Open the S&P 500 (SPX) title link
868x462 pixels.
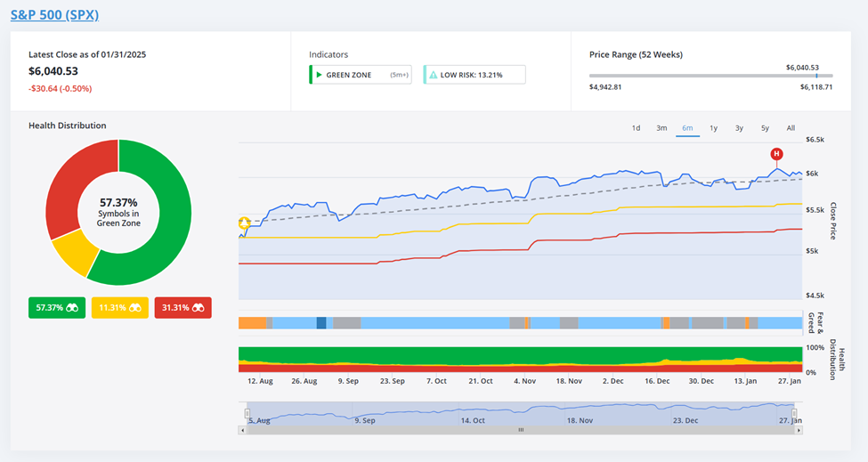pyautogui.click(x=55, y=15)
